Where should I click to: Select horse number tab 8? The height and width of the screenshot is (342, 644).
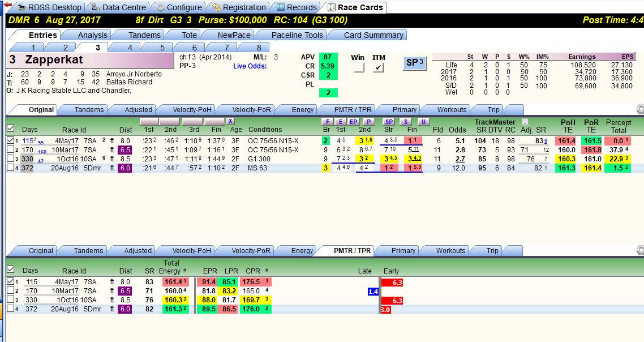[259, 47]
